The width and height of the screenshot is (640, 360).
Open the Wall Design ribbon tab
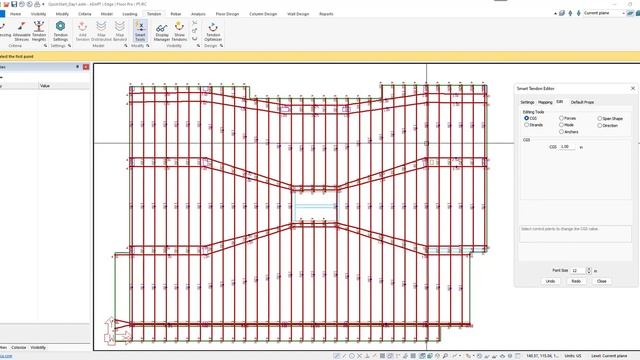(x=298, y=14)
